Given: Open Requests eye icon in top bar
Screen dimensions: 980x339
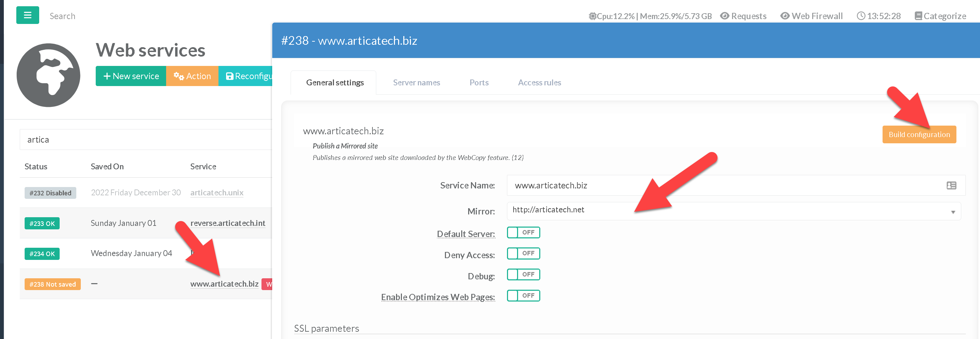Looking at the screenshot, I should pos(725,16).
